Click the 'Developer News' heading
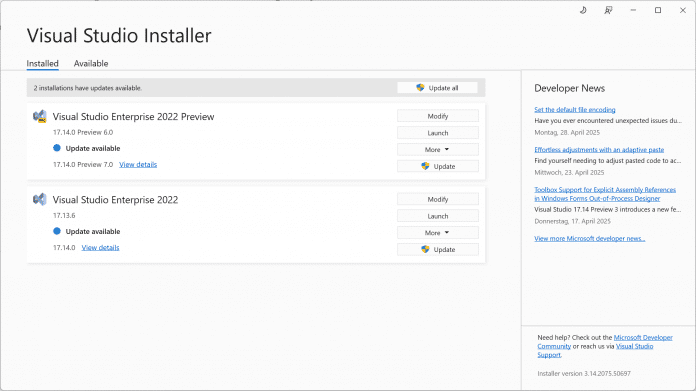The image size is (696, 391). click(569, 88)
